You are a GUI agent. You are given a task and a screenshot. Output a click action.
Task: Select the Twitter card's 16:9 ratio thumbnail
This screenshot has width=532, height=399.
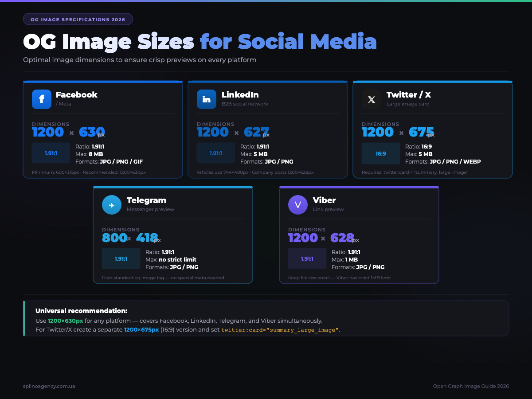[x=381, y=153]
